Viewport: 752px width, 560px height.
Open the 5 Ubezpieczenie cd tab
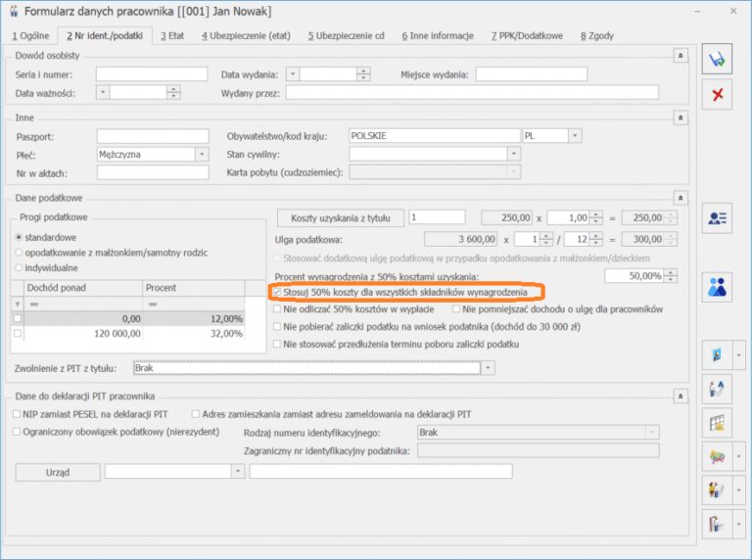[x=347, y=35]
